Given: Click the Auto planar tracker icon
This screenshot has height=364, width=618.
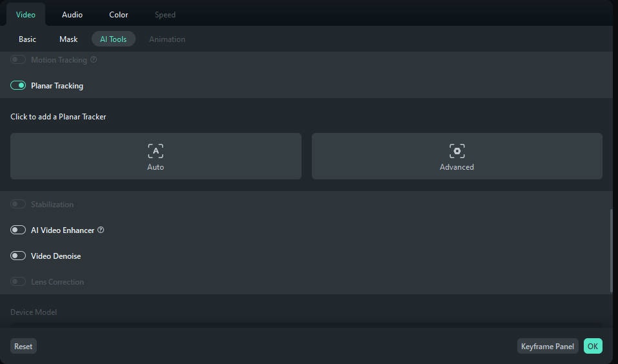Looking at the screenshot, I should (x=156, y=151).
